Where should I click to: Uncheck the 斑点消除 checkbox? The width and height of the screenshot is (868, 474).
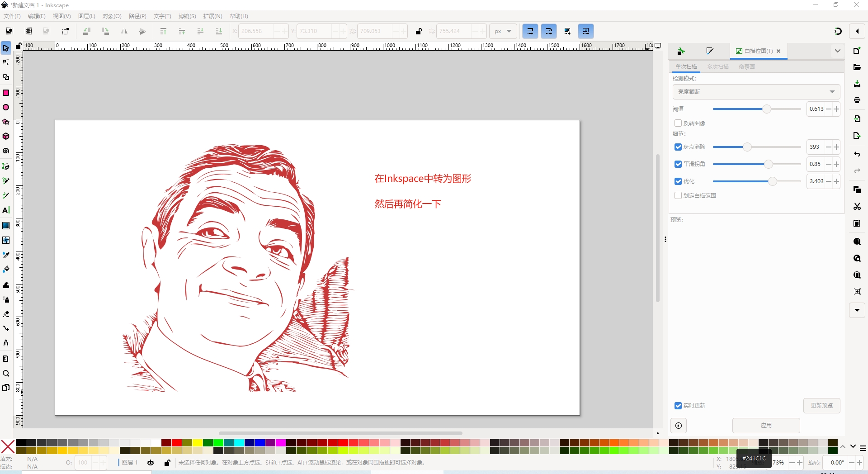click(x=678, y=147)
